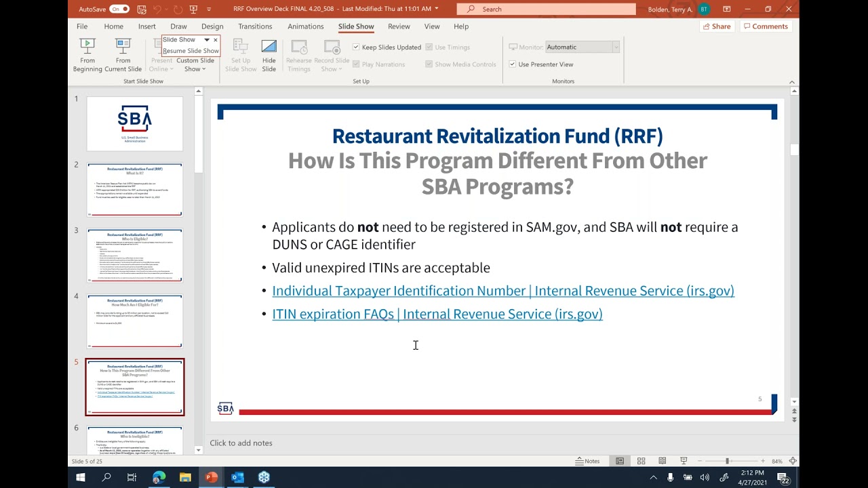Screen dimensions: 868x488
Task: Toggle the Show Media Controls checkbox
Action: (x=429, y=64)
